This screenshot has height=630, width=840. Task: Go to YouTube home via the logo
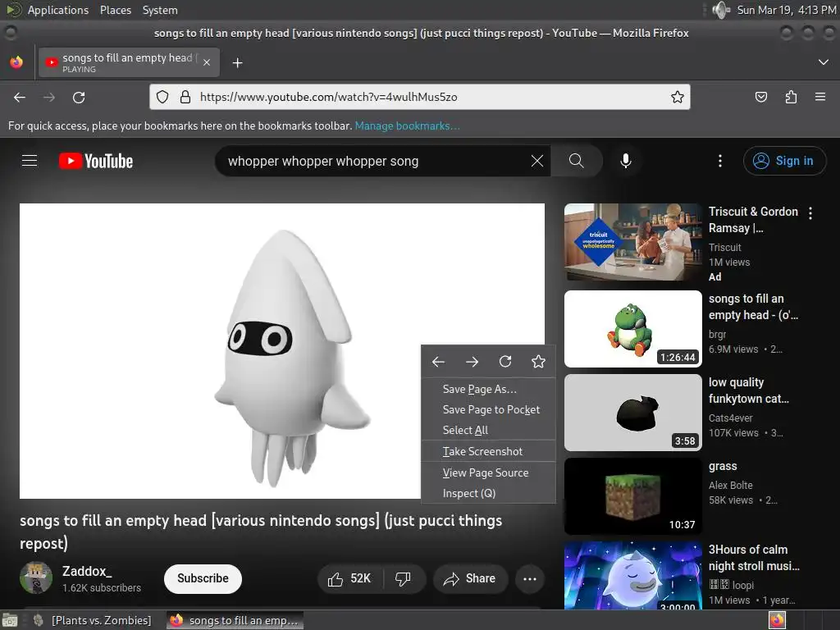pyautogui.click(x=96, y=161)
